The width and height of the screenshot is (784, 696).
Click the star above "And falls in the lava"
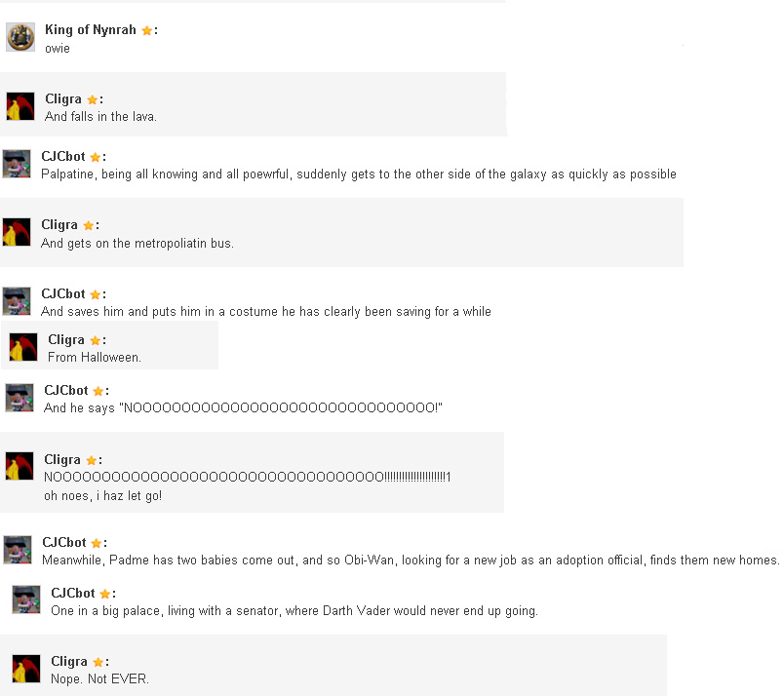pyautogui.click(x=92, y=100)
